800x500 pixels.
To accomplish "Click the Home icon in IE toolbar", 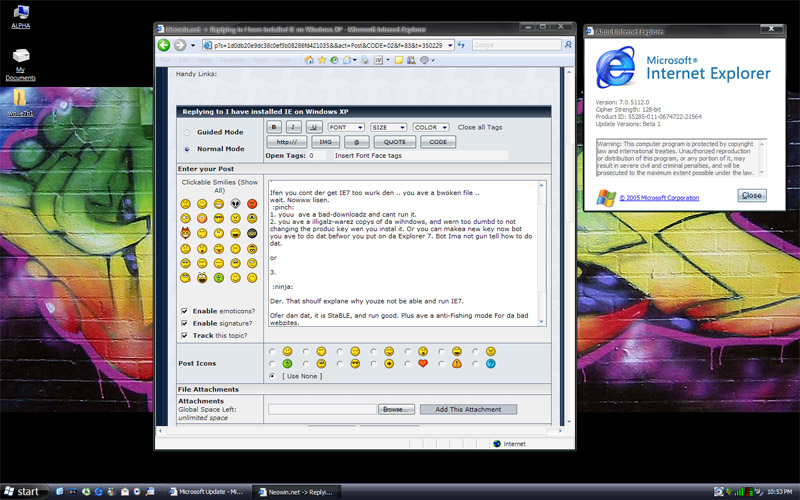I will pyautogui.click(x=310, y=60).
